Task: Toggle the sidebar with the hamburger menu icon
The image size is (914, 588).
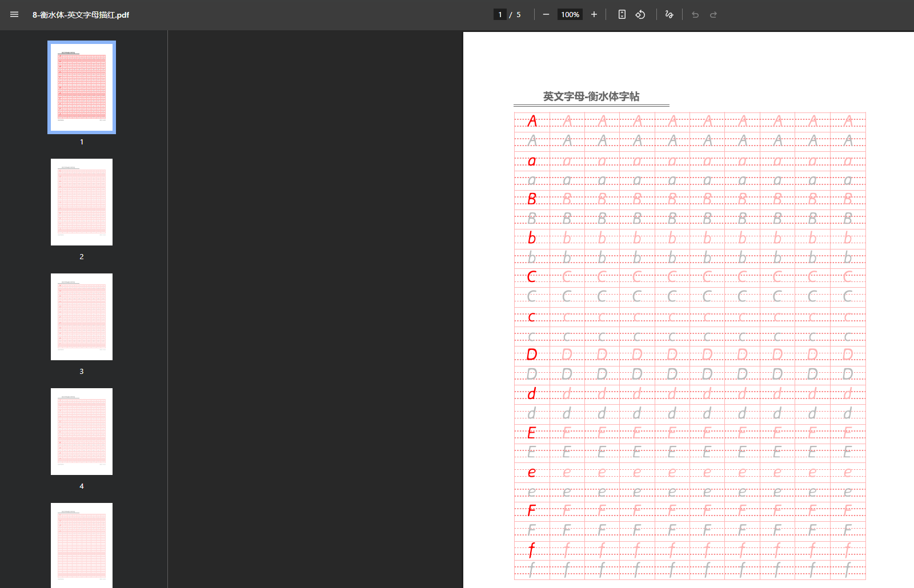Action: click(x=14, y=15)
